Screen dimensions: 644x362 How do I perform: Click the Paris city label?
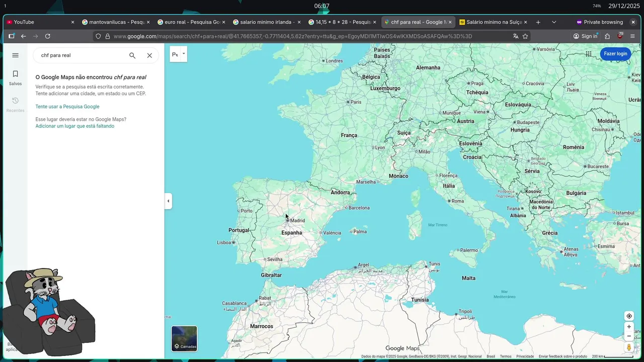356,102
